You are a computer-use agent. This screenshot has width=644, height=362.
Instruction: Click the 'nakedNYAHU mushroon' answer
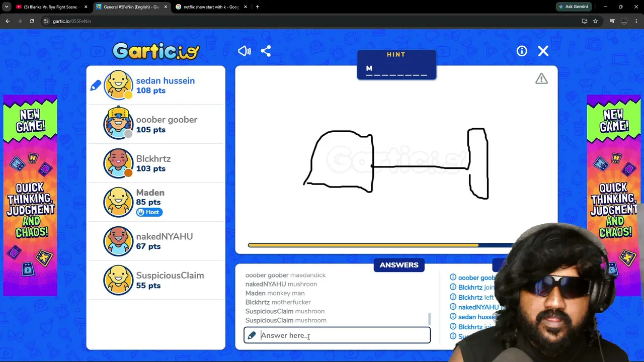(x=281, y=284)
